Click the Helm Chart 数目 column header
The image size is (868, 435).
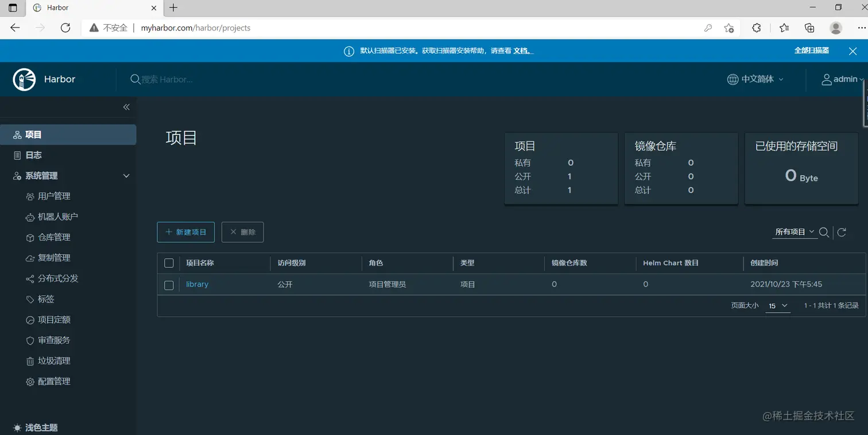671,263
